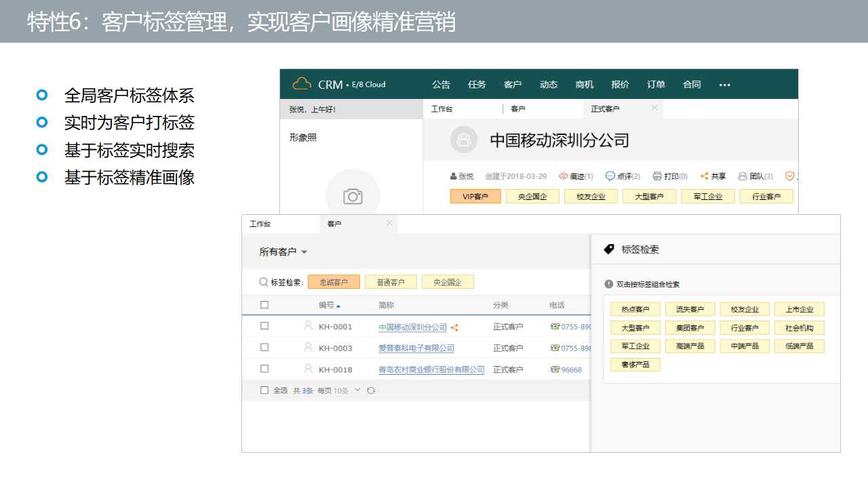Viewport: 868px width, 488px height.
Task: Expand the 所有客户 dropdown
Action: pos(304,252)
